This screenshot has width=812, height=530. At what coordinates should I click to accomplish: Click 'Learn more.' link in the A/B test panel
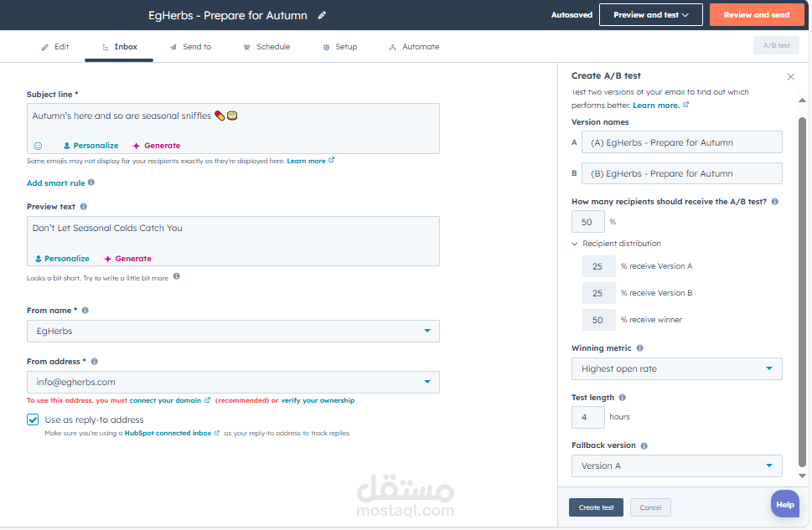656,105
